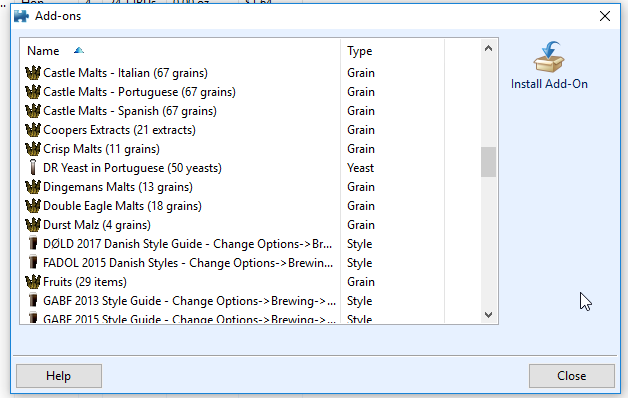The image size is (628, 398).
Task: Click Style type cell of FADOL 2015
Action: (360, 263)
